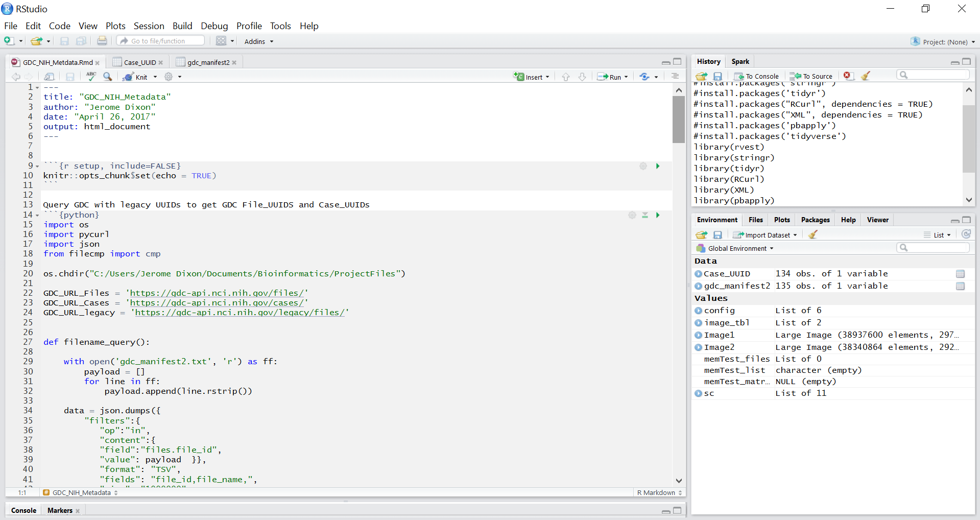
Task: Send history selection To Source
Action: [811, 76]
